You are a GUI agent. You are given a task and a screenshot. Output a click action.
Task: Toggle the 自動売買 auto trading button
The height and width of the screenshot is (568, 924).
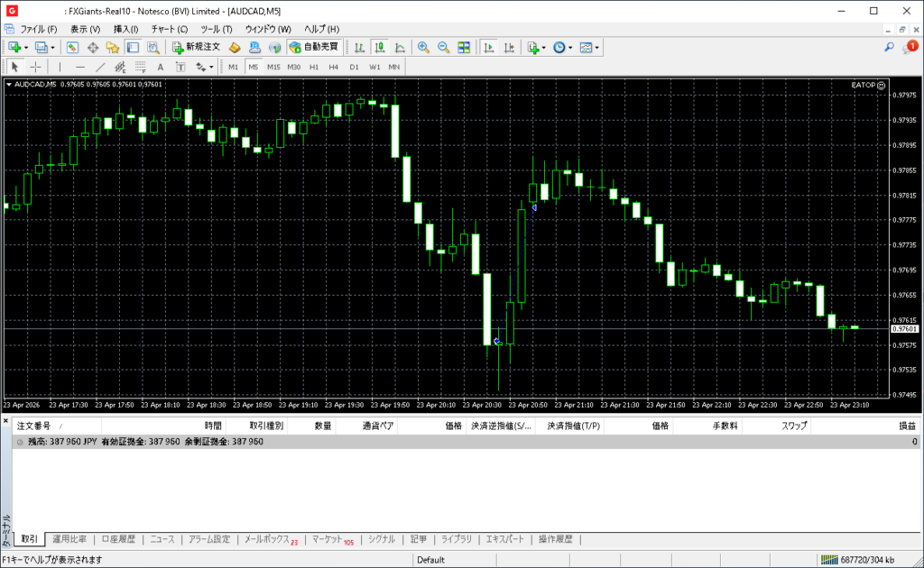click(x=313, y=47)
